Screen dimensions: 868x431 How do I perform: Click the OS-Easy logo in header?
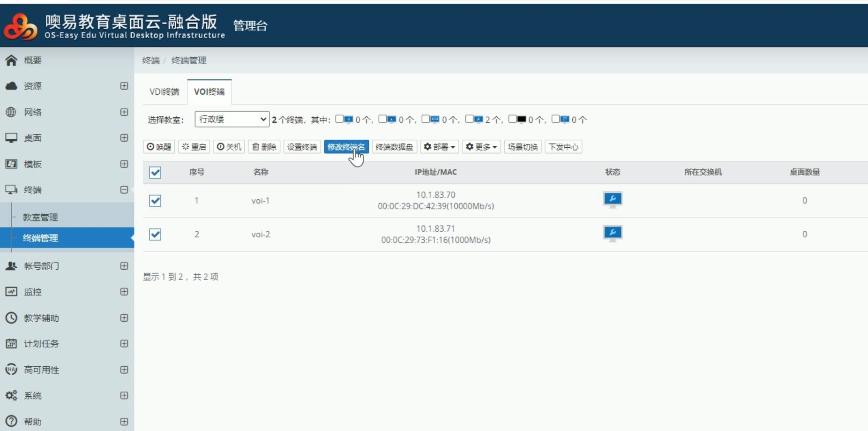point(20,26)
